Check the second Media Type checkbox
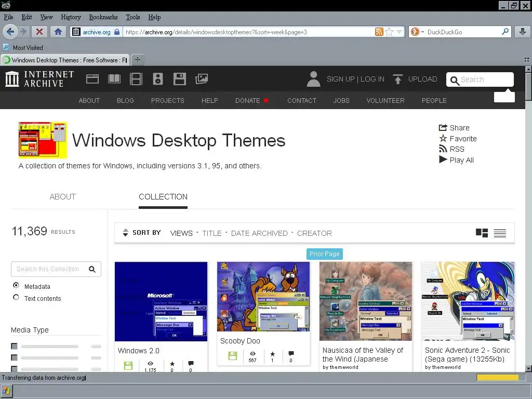Viewport: 532px width, 399px height. pos(14,357)
